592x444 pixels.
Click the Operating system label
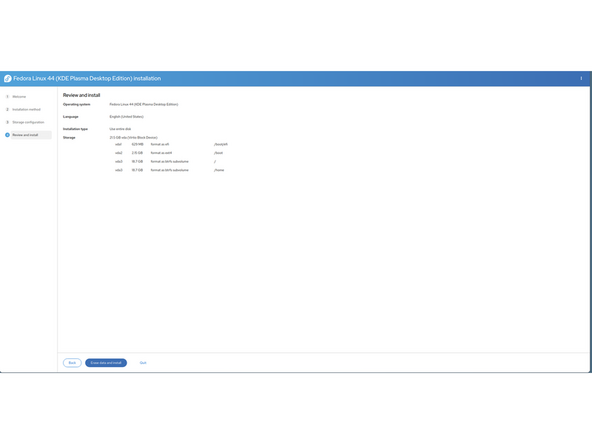(77, 104)
